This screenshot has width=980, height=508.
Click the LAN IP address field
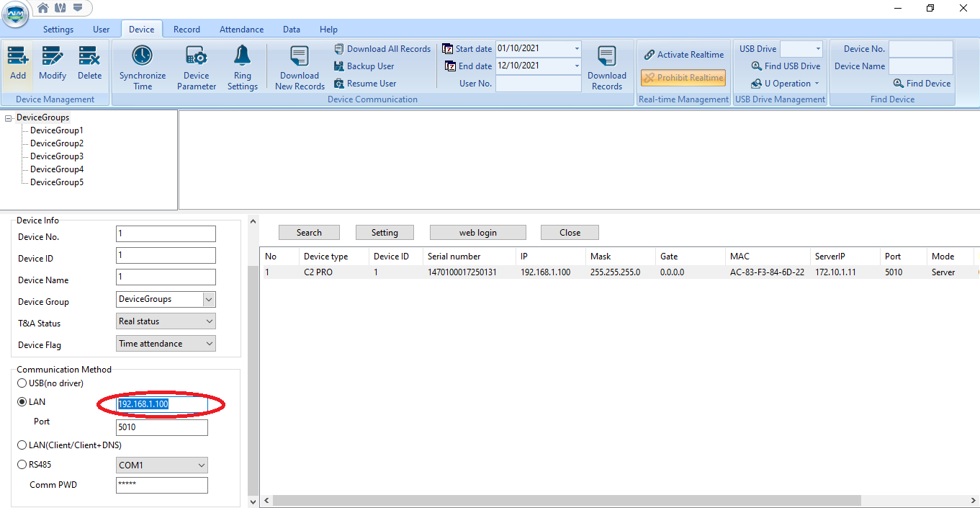[162, 404]
